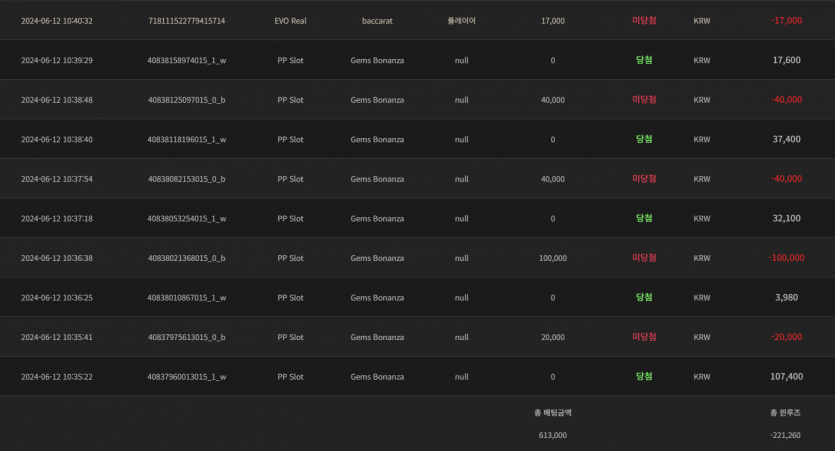Screen dimensions: 835x451
Task: Click ID 40837975613015_0_b
Action: tap(186, 337)
